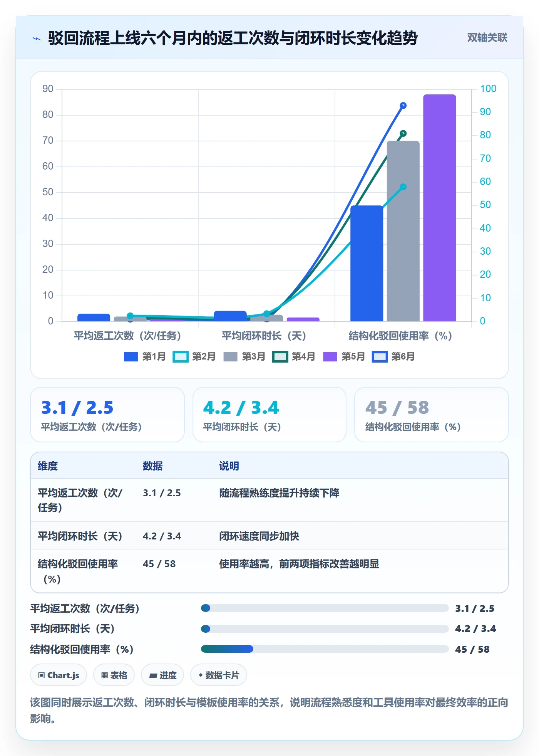Toggle the 第2月 legend swatch
539x756 pixels.
click(181, 357)
